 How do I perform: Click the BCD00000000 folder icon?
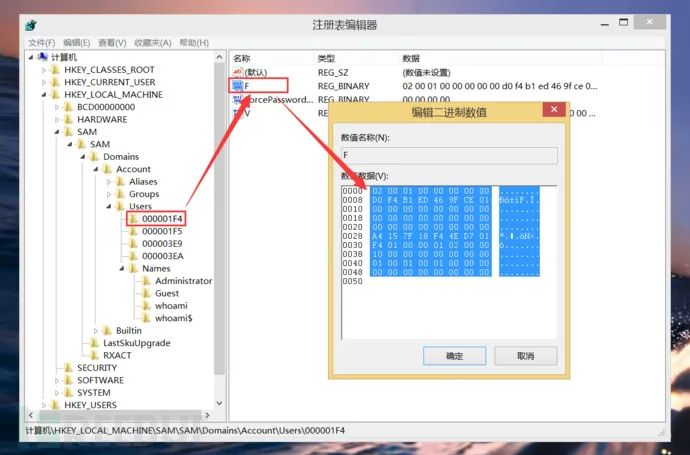point(68,107)
